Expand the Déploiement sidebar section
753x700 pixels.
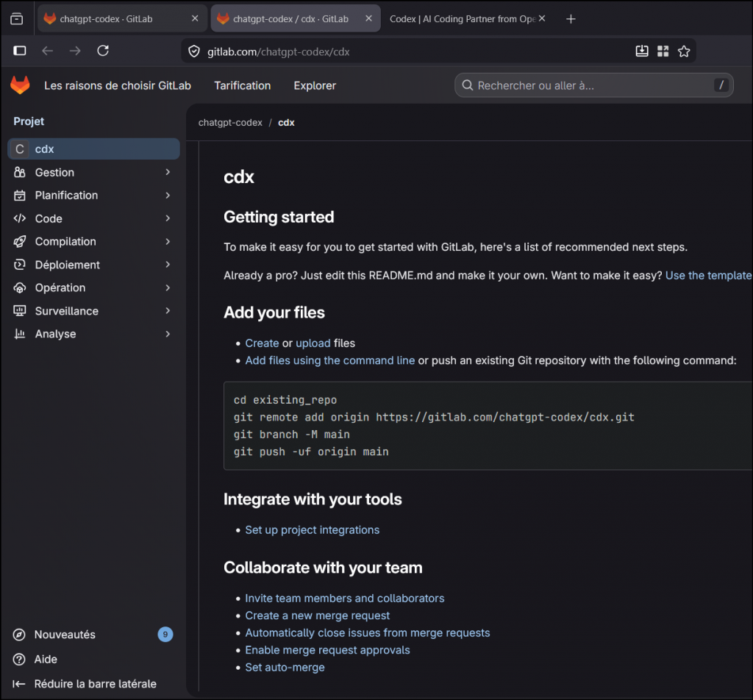point(93,265)
